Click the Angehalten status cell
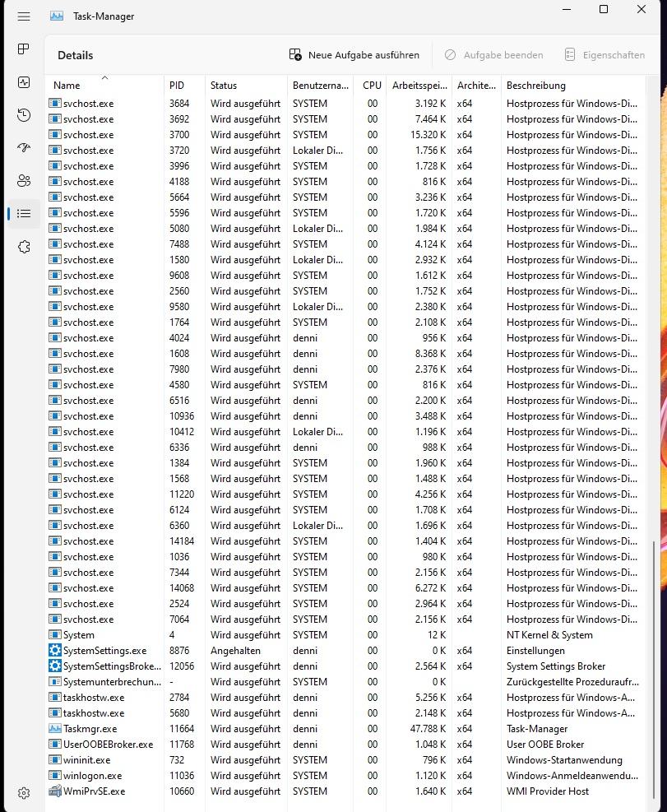 coord(235,651)
